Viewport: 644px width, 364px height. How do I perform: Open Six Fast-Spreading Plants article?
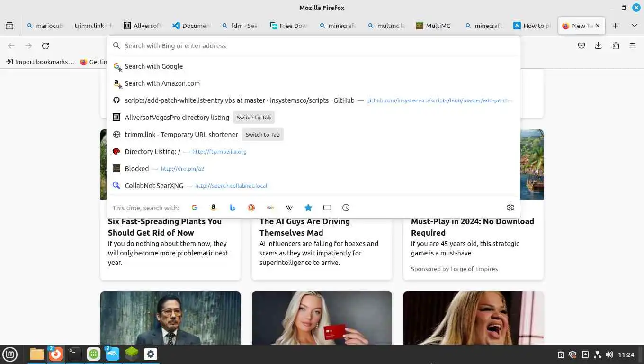click(x=165, y=227)
